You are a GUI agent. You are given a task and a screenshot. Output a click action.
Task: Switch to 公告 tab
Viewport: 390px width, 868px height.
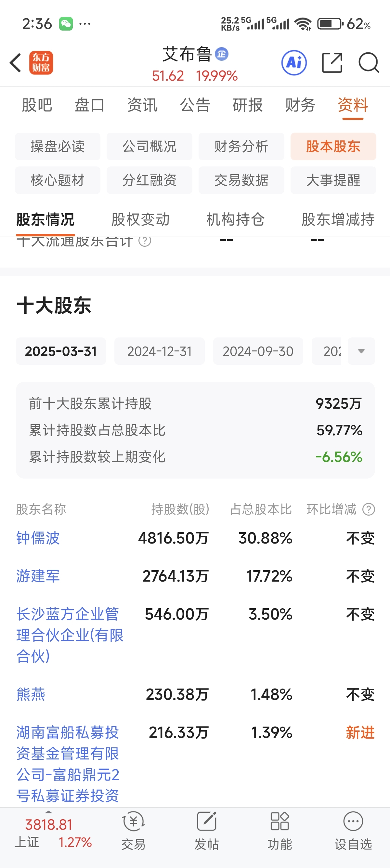point(195,105)
